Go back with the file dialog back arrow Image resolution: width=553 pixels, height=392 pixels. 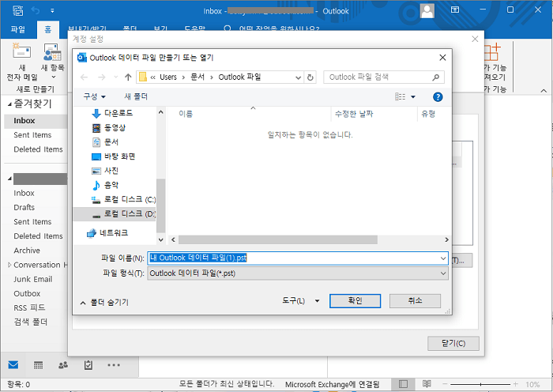click(x=84, y=77)
